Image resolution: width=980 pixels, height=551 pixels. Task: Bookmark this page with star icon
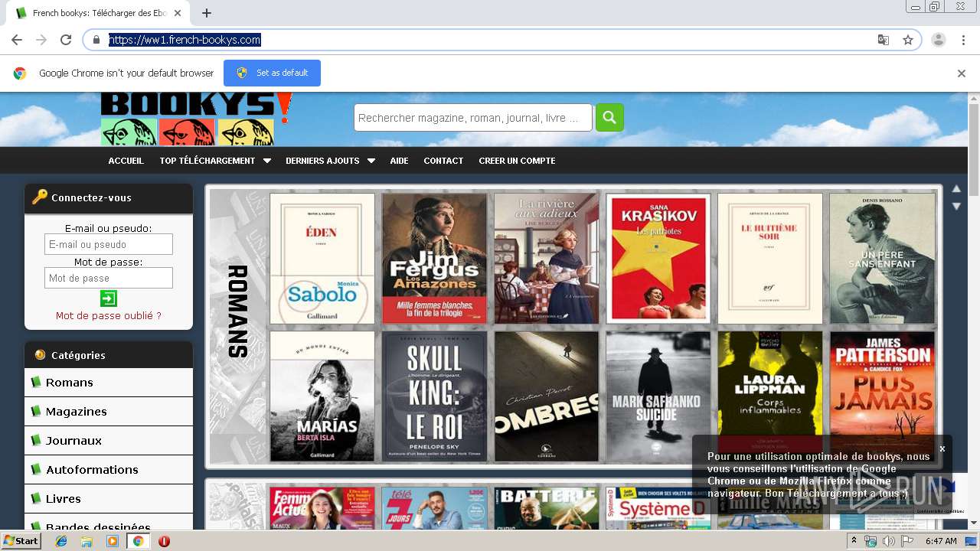[908, 40]
